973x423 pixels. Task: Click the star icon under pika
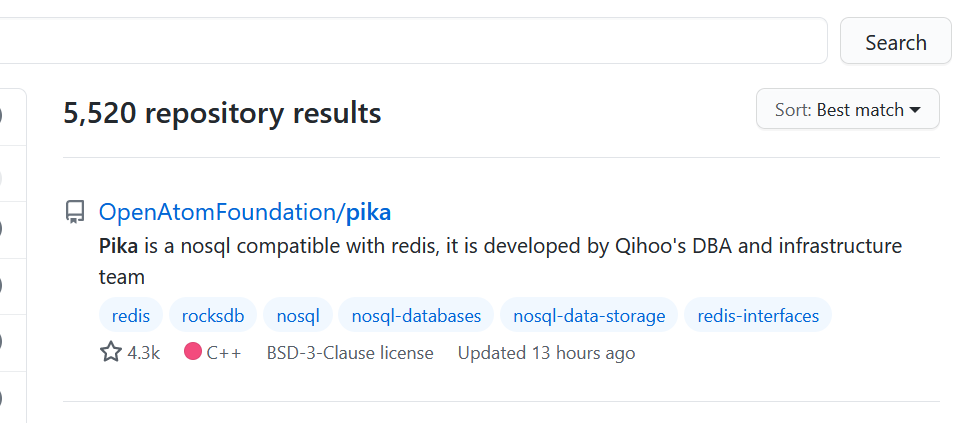click(110, 352)
